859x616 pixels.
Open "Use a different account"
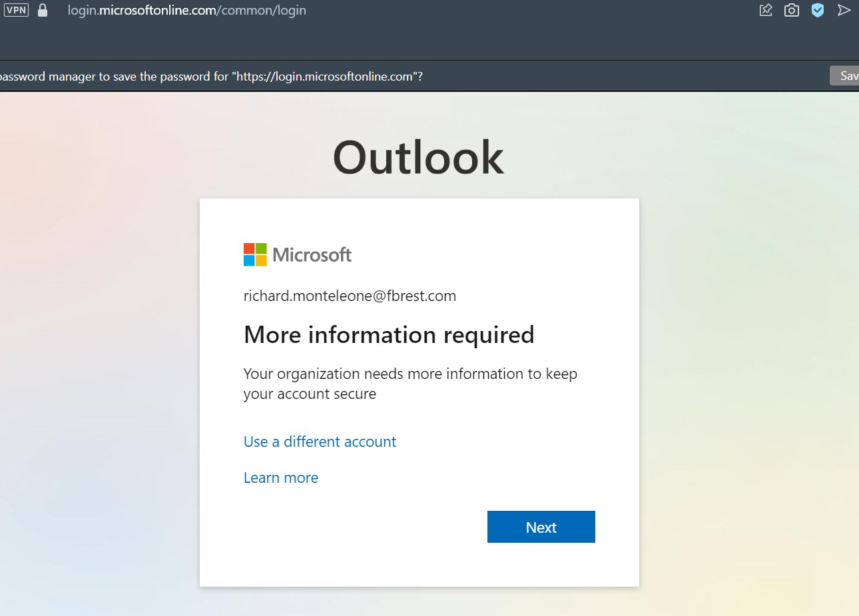(320, 442)
